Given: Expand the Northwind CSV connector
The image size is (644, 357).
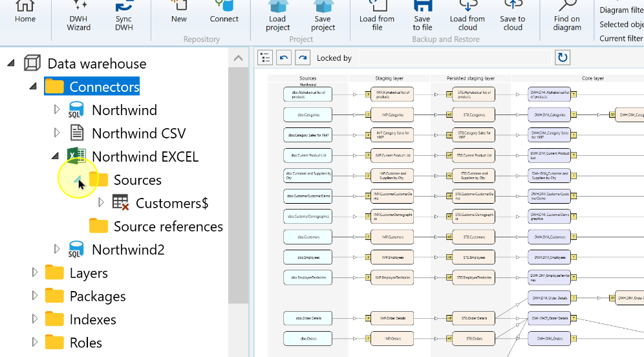Looking at the screenshot, I should click(57, 133).
